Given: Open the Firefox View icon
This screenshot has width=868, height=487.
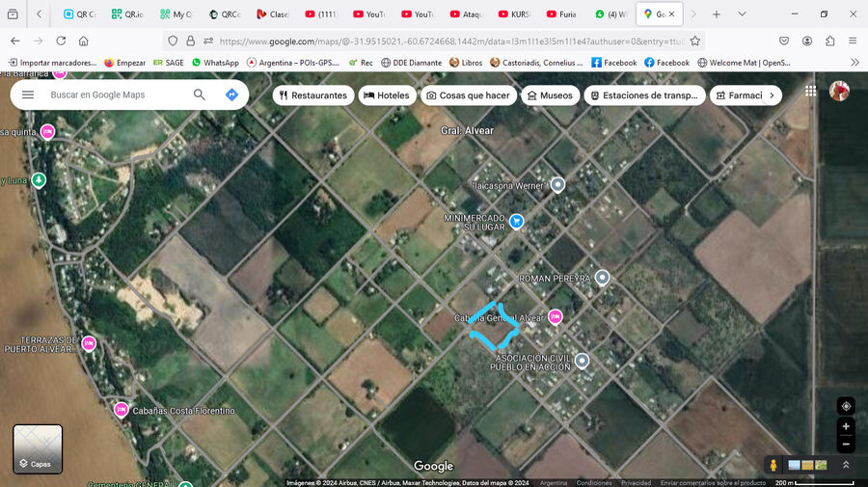Looking at the screenshot, I should point(13,14).
